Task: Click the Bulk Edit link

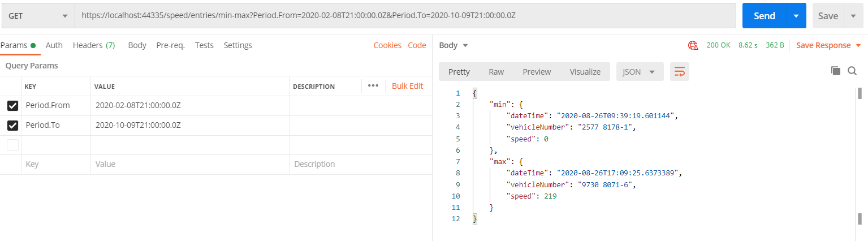Action: click(x=407, y=86)
